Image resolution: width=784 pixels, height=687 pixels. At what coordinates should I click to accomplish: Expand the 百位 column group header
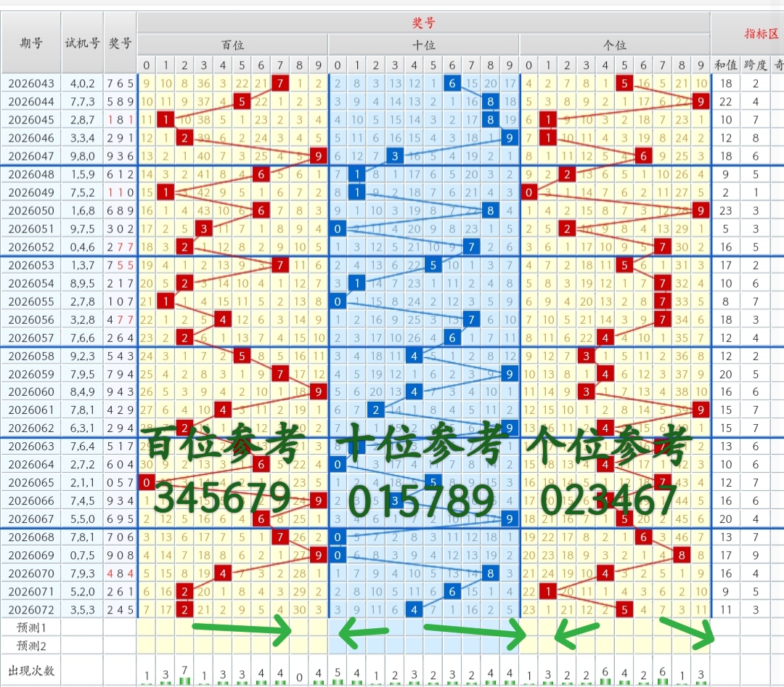233,44
